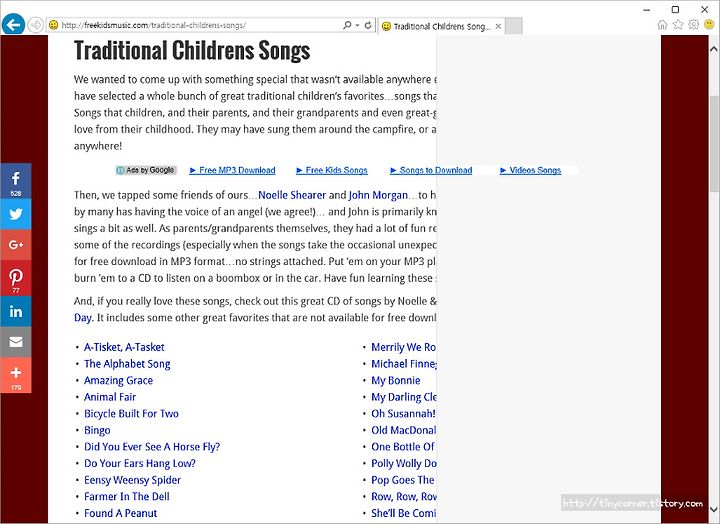Open the Animal Fair song link
The width and height of the screenshot is (720, 524).
click(110, 397)
